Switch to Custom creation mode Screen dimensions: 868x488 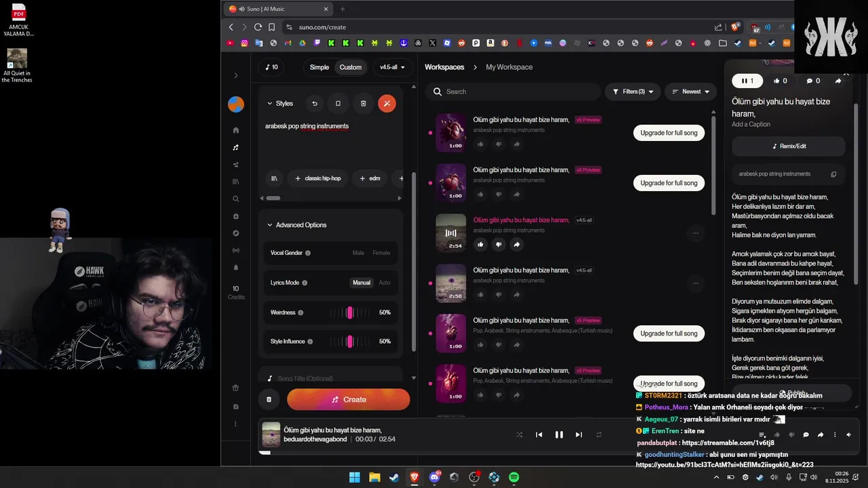351,67
